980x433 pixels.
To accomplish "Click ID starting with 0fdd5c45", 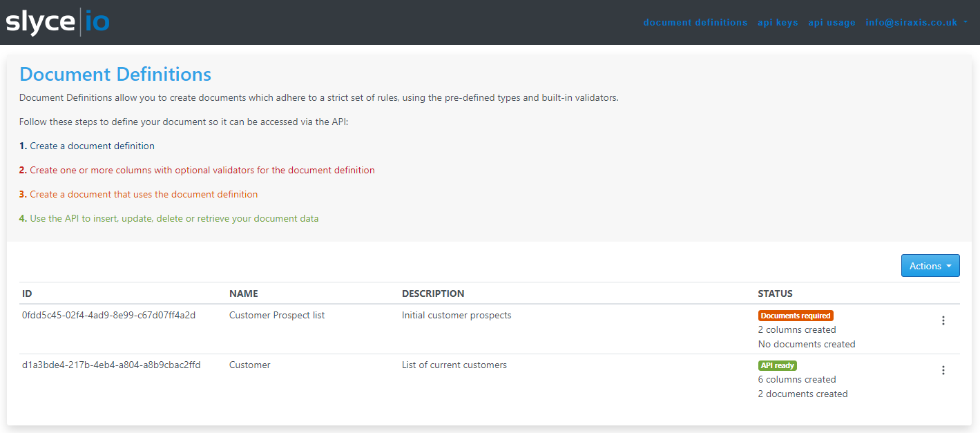I will (108, 315).
